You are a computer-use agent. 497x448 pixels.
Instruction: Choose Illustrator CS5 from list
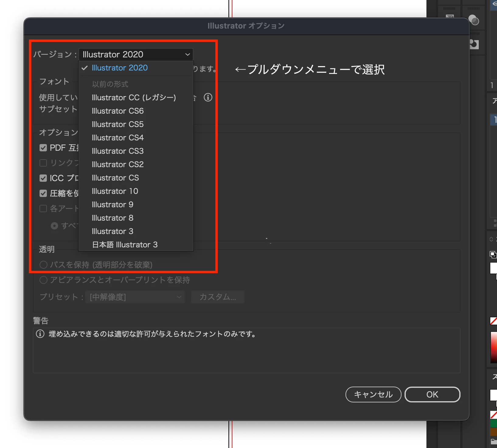pyautogui.click(x=136, y=124)
